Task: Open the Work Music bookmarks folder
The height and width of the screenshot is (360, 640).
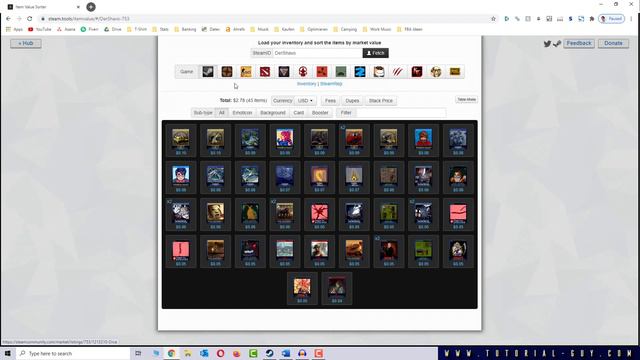Action: [x=377, y=29]
